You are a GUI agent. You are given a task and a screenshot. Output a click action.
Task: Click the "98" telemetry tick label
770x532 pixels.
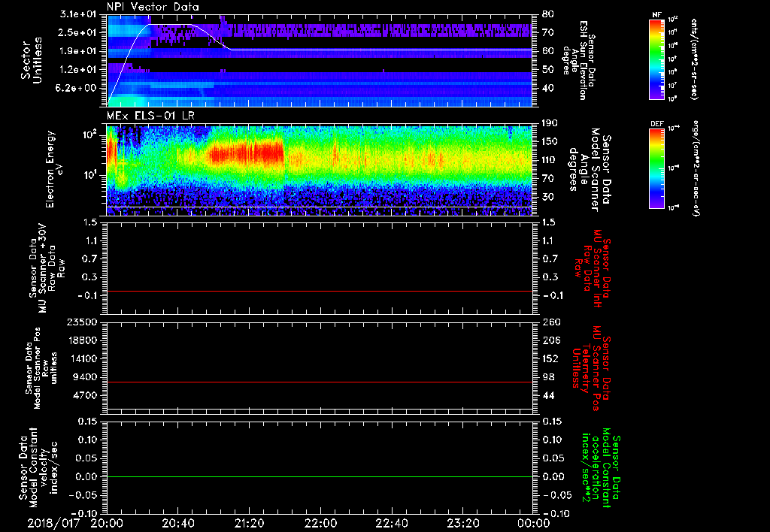point(547,377)
